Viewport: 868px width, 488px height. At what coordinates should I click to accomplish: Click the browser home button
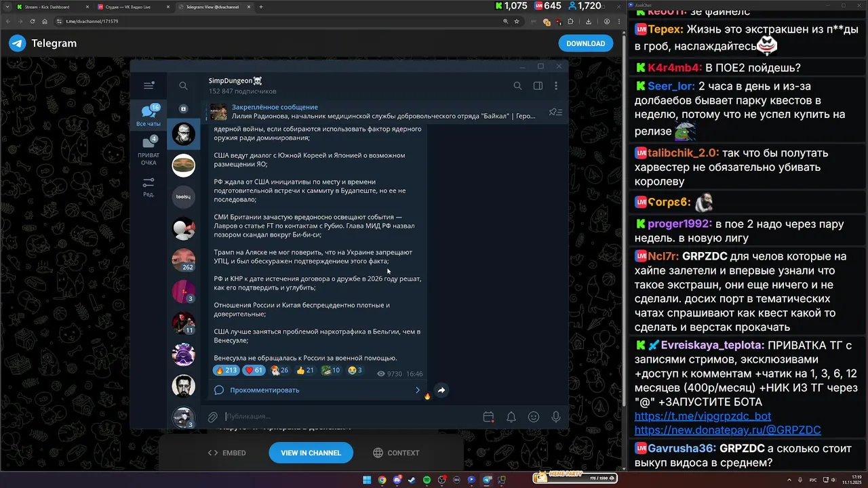coord(45,21)
